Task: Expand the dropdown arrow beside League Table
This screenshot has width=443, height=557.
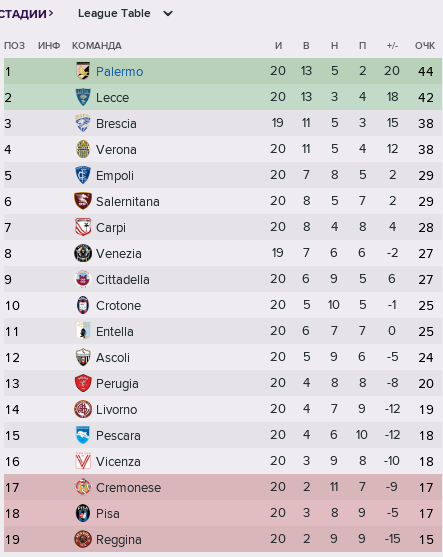Action: [168, 14]
